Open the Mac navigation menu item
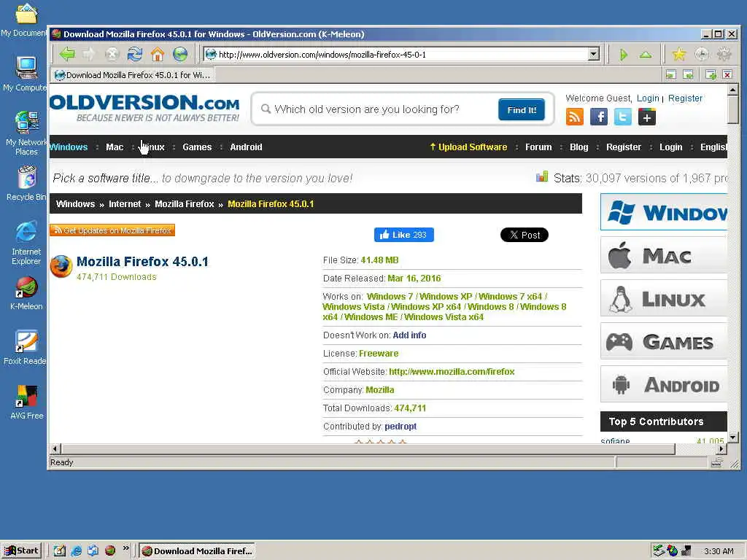Viewport: 747px width, 560px height. click(x=115, y=147)
